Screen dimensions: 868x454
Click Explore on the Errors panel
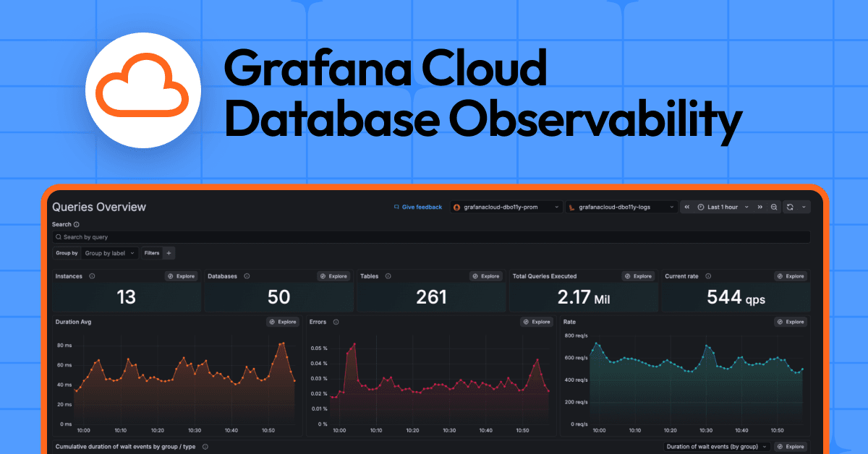[x=536, y=322]
